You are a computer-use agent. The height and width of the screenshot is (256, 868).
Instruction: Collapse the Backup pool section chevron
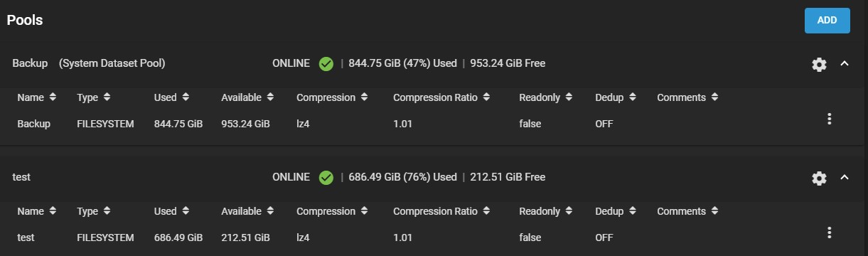pyautogui.click(x=845, y=63)
